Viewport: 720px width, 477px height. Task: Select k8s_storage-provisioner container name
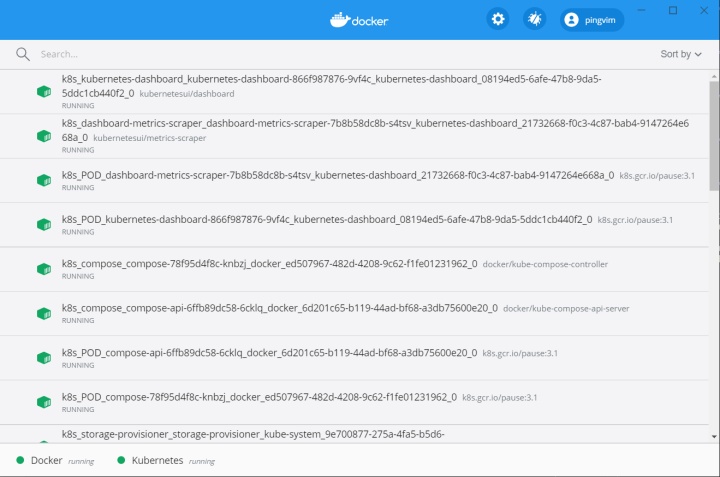253,434
